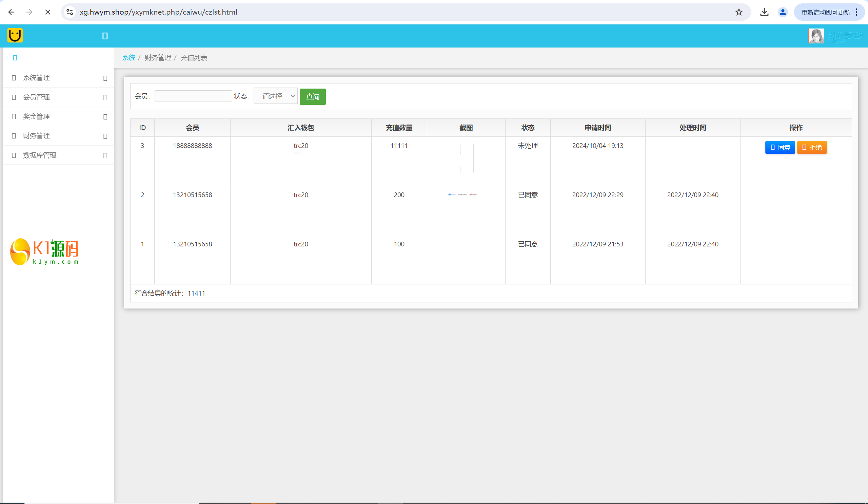
Task: Open the Chrome profile icon
Action: click(x=783, y=13)
